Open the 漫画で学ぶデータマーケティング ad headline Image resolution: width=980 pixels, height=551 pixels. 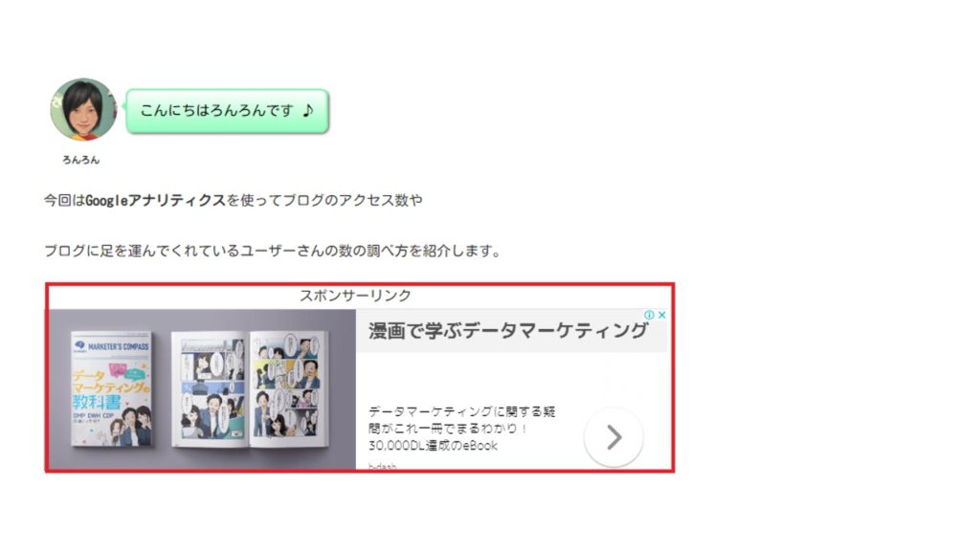click(x=507, y=330)
